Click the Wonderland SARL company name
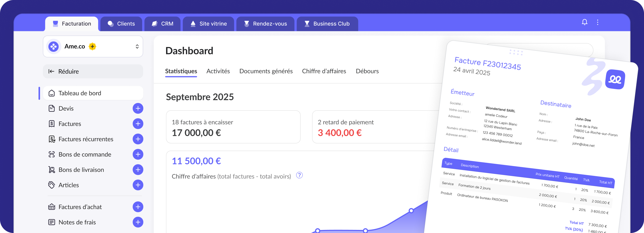Viewport: 644px width, 233px height. [x=500, y=109]
